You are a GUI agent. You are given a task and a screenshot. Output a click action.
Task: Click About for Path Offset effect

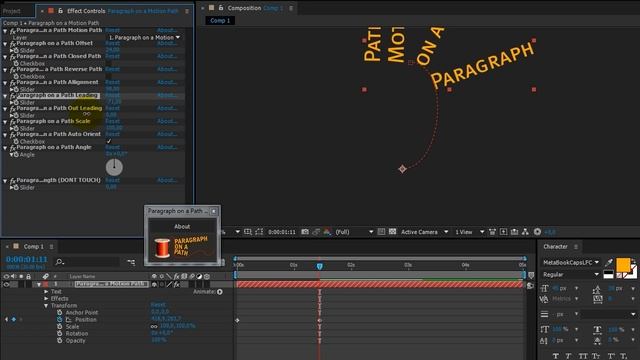tap(167, 43)
